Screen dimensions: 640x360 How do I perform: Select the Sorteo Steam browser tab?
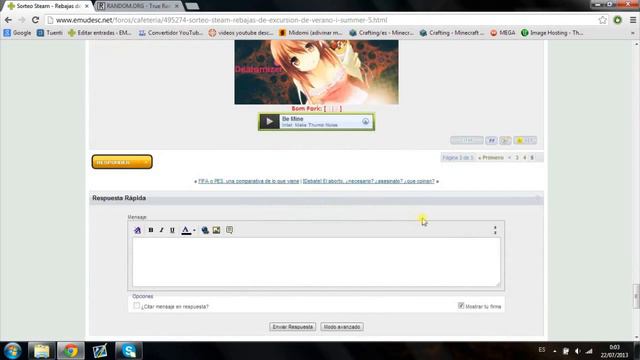[48, 6]
